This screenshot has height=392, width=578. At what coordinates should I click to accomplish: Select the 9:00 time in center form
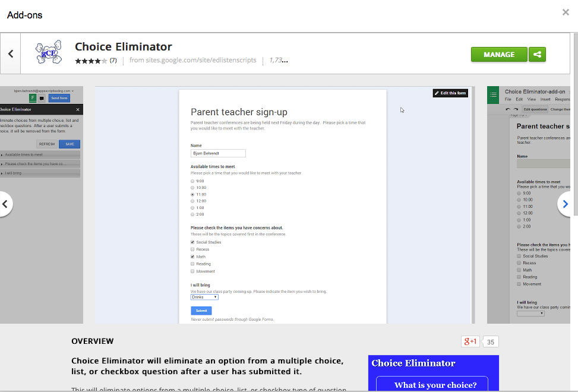192,181
